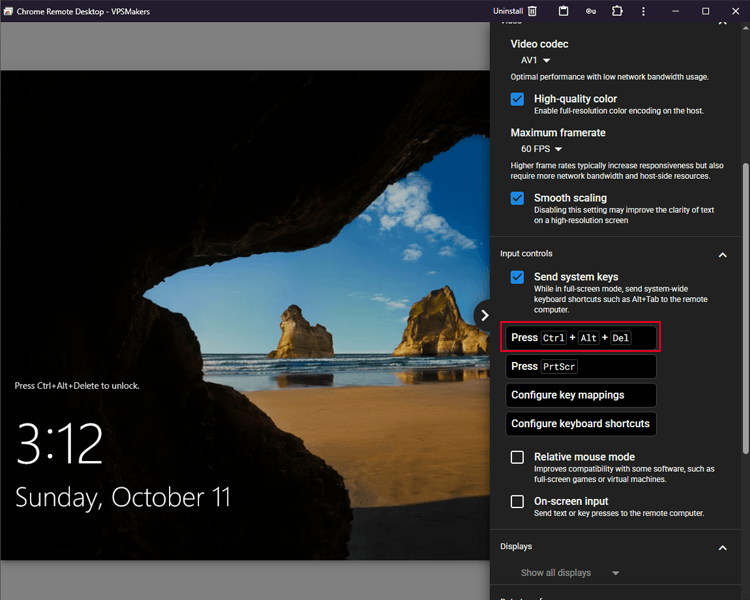The height and width of the screenshot is (600, 750).
Task: Maximize the Chrome Remote Desktop window
Action: click(706, 11)
